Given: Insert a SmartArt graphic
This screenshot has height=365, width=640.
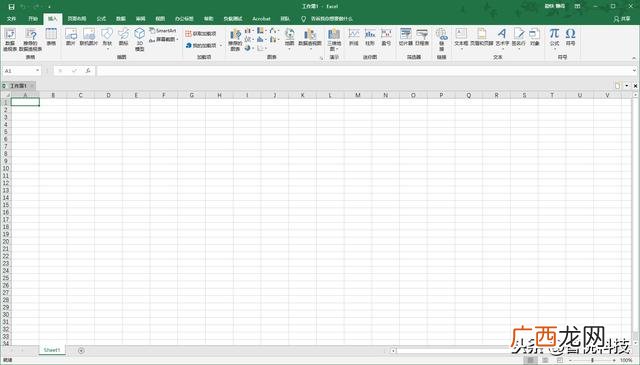Looking at the screenshot, I should (x=163, y=31).
